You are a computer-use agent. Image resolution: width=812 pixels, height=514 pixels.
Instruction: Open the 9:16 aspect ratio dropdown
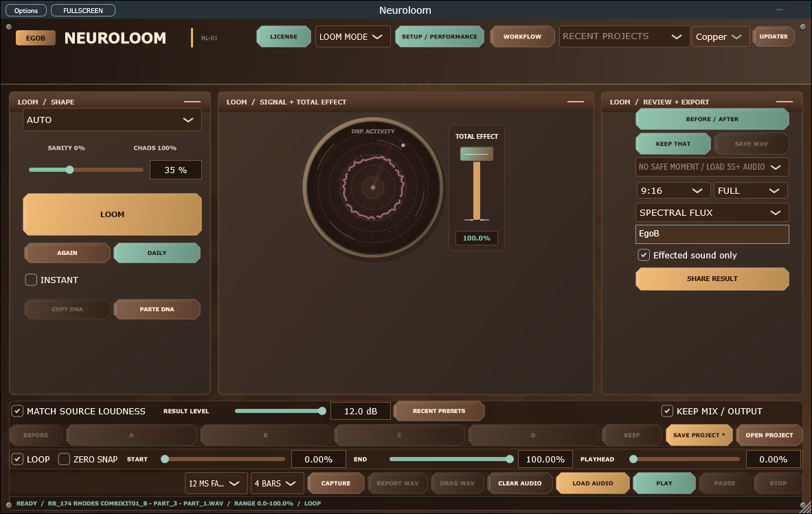coord(673,190)
